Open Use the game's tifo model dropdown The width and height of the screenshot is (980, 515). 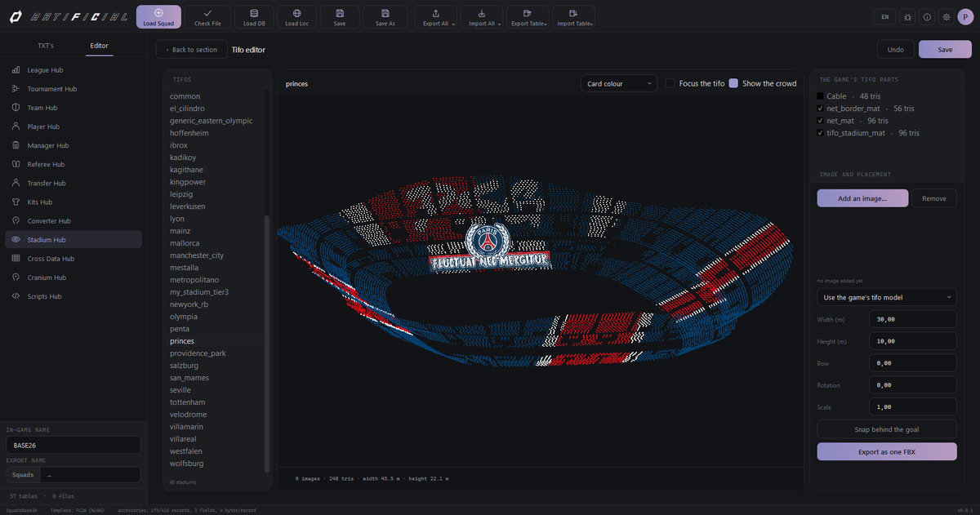tap(887, 297)
